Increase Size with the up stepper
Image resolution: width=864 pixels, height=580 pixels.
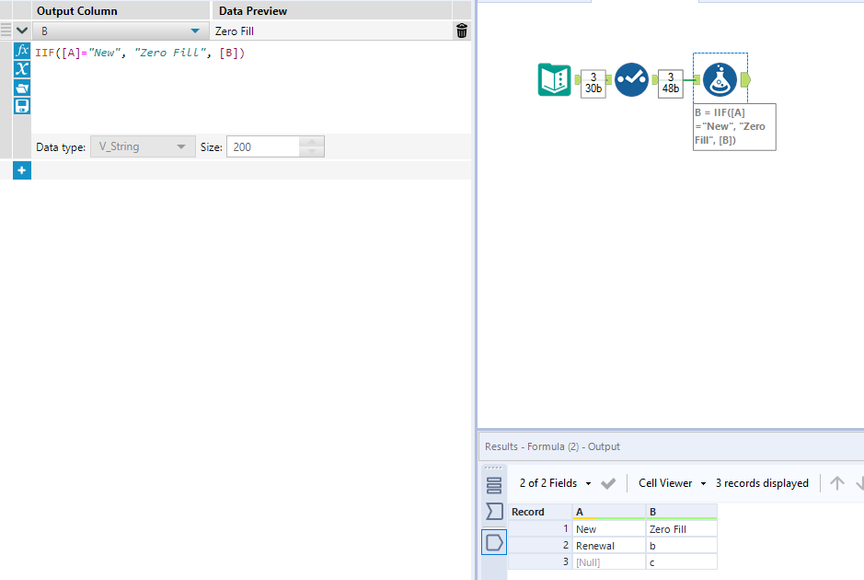312,142
